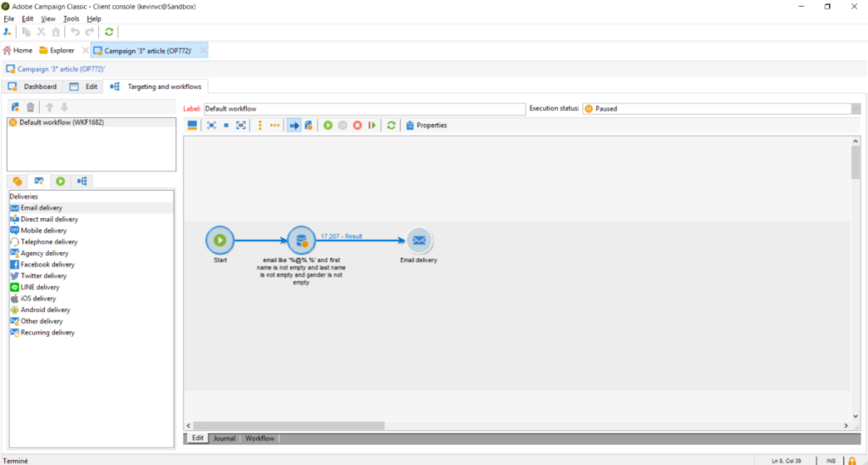Open workflow Properties
Screen dimensions: 868x465
[x=426, y=126]
